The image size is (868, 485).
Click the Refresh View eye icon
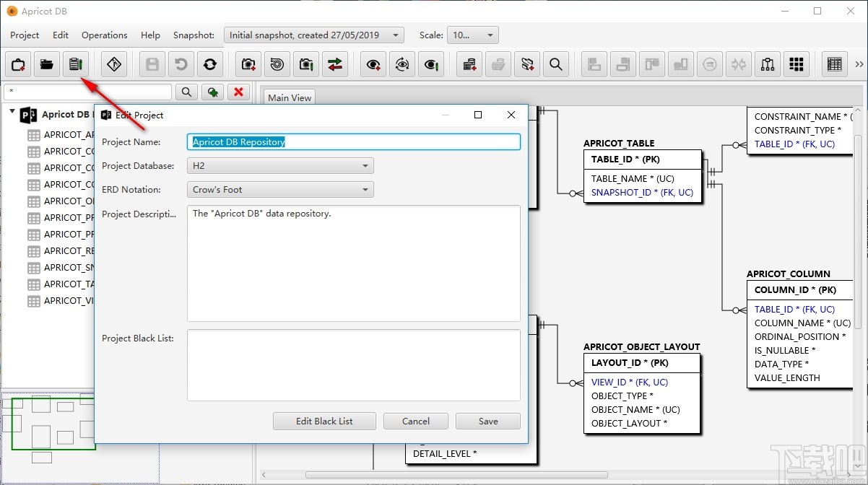coord(402,64)
